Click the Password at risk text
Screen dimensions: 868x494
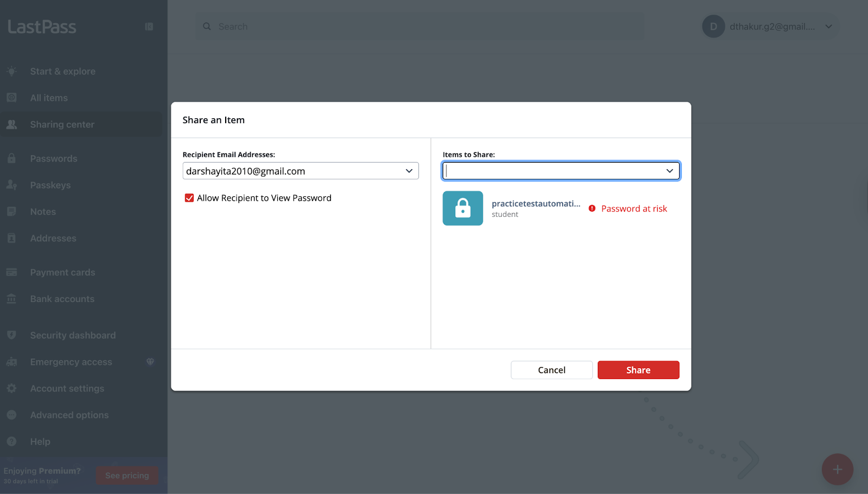pyautogui.click(x=634, y=208)
